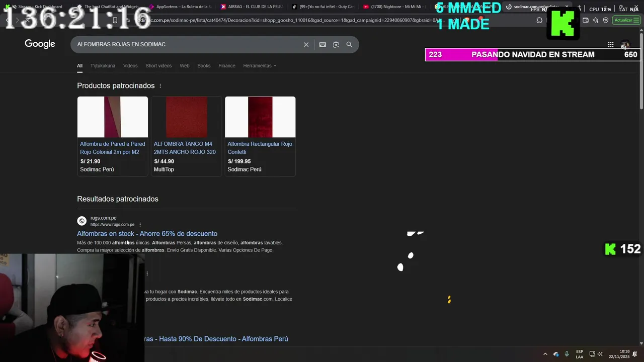The height and width of the screenshot is (362, 644).
Task: Switch to the AppSorteos La Ruleta tab
Action: 180,7
